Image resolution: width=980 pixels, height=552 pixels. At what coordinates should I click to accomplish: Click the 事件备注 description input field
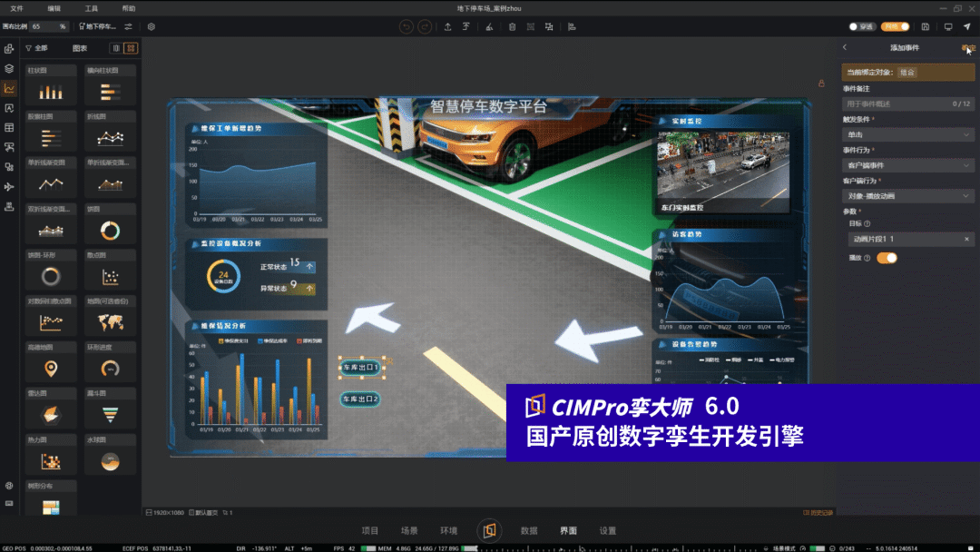pos(908,103)
